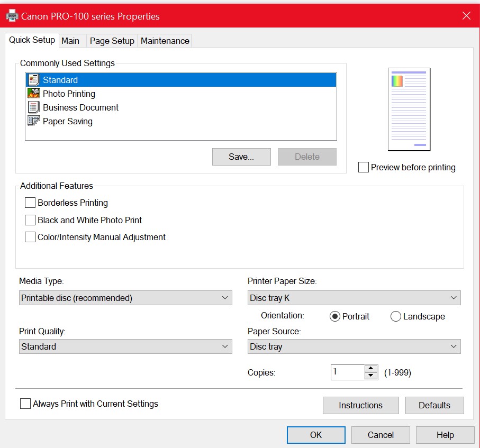Viewport: 480px width, 448px height.
Task: Open the Print Quality dropdown
Action: [x=125, y=346]
